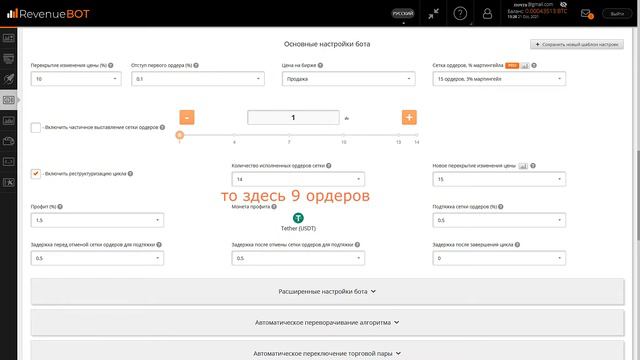Show help for Задержка после завершения цикла
640x360 pixels.
pyautogui.click(x=517, y=244)
